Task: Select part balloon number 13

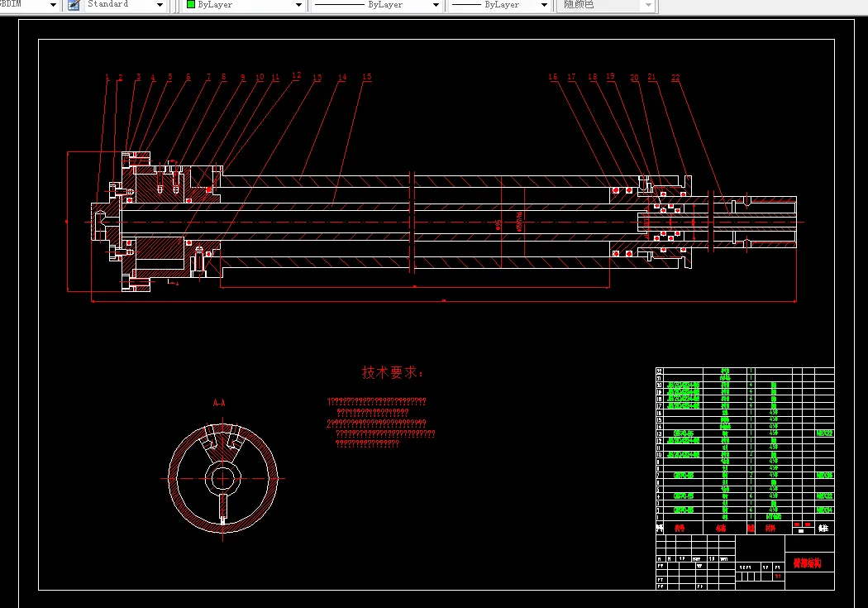Action: pyautogui.click(x=317, y=78)
